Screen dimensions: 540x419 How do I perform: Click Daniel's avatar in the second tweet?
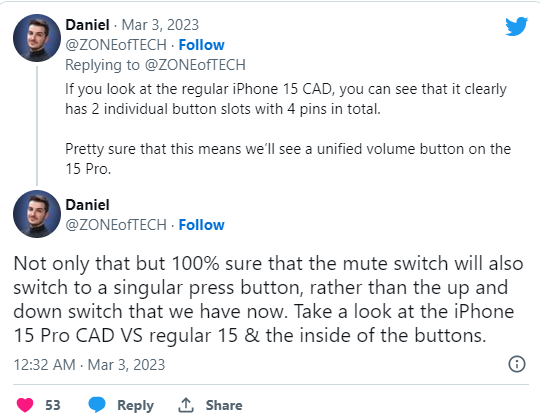[37, 214]
